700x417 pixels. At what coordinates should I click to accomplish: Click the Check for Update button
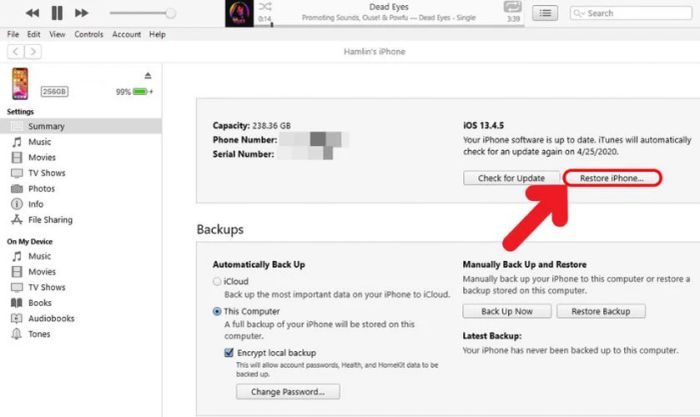pos(512,178)
